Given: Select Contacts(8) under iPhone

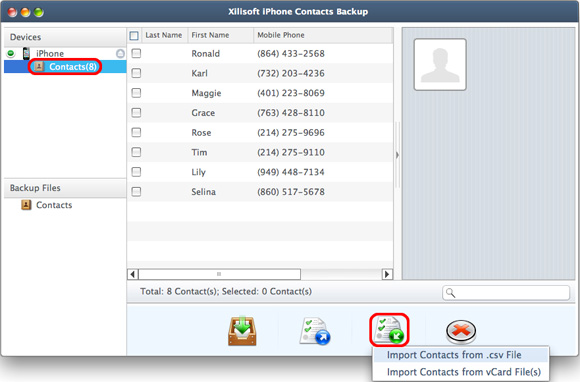Looking at the screenshot, I should coord(65,67).
